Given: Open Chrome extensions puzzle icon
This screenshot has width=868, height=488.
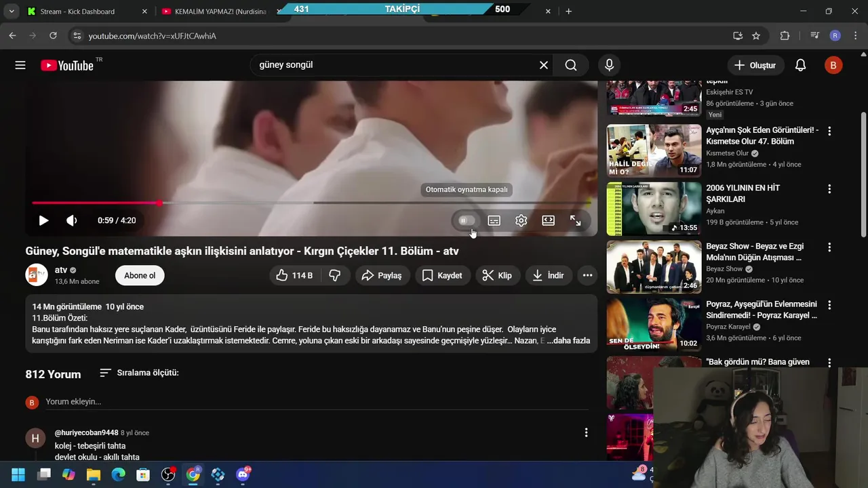Looking at the screenshot, I should (785, 36).
